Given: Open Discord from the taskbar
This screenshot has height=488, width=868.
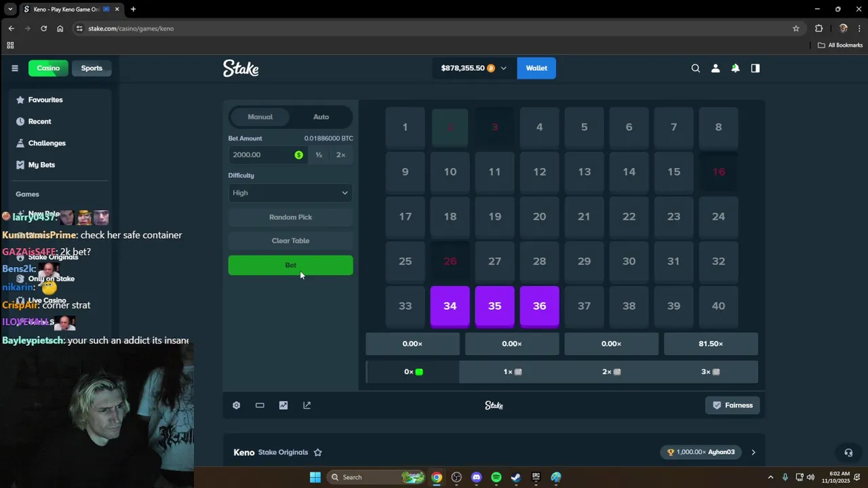Looking at the screenshot, I should (476, 477).
